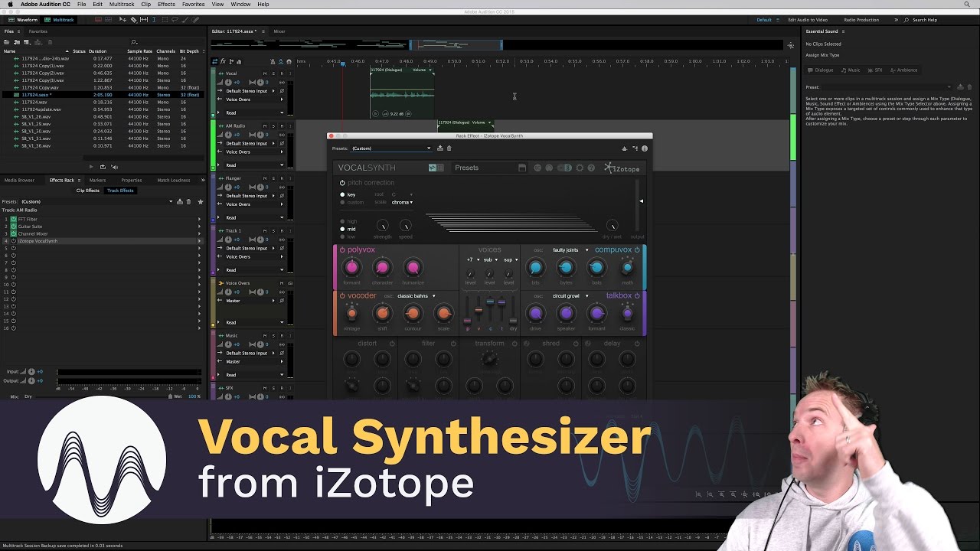Save effects rack preset icon
The width and height of the screenshot is (980, 551).
(179, 201)
